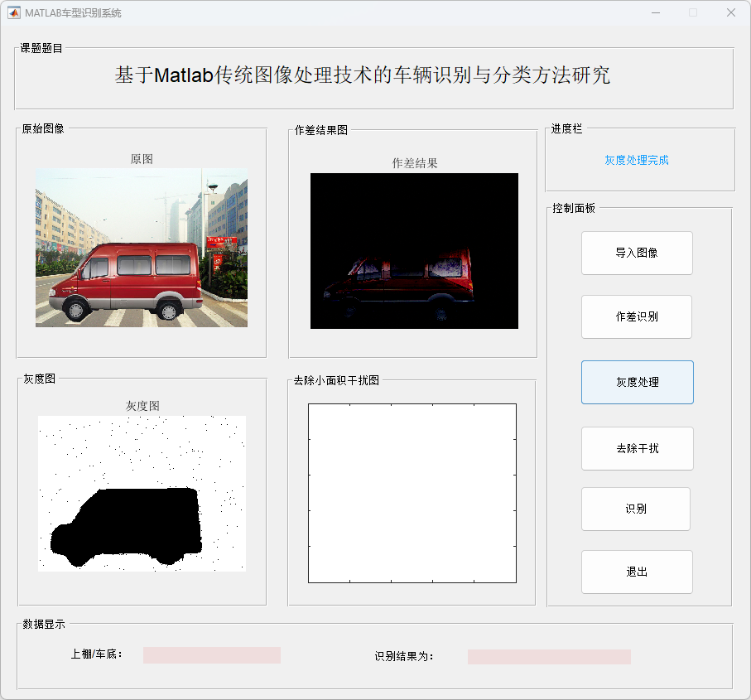
Task: Run 灰度处理 from the control panel
Action: (637, 382)
